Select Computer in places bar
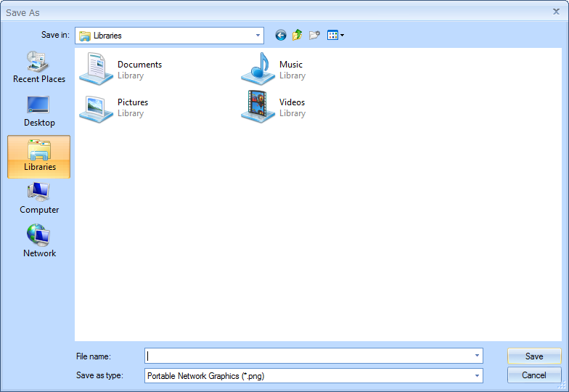The width and height of the screenshot is (569, 392). tap(39, 198)
